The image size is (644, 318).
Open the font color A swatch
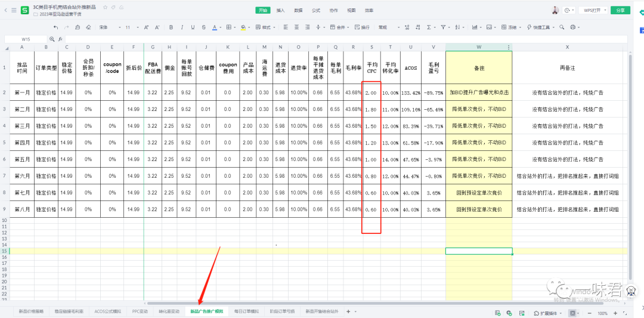click(x=213, y=27)
